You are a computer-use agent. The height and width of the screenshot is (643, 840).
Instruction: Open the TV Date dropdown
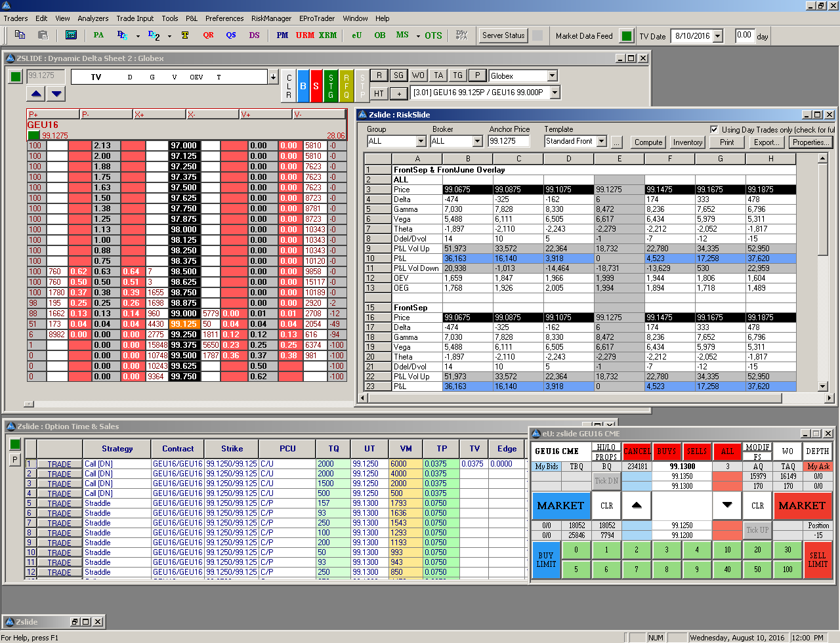(718, 36)
